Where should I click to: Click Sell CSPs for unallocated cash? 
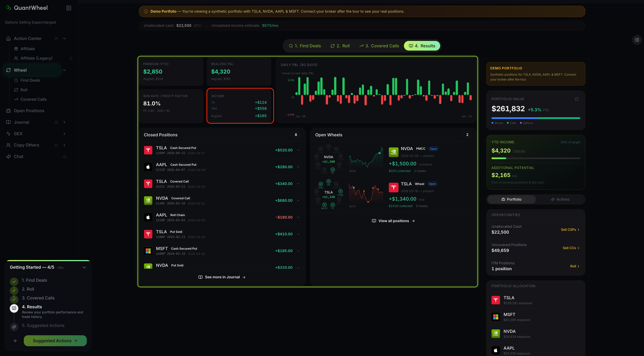(570, 230)
